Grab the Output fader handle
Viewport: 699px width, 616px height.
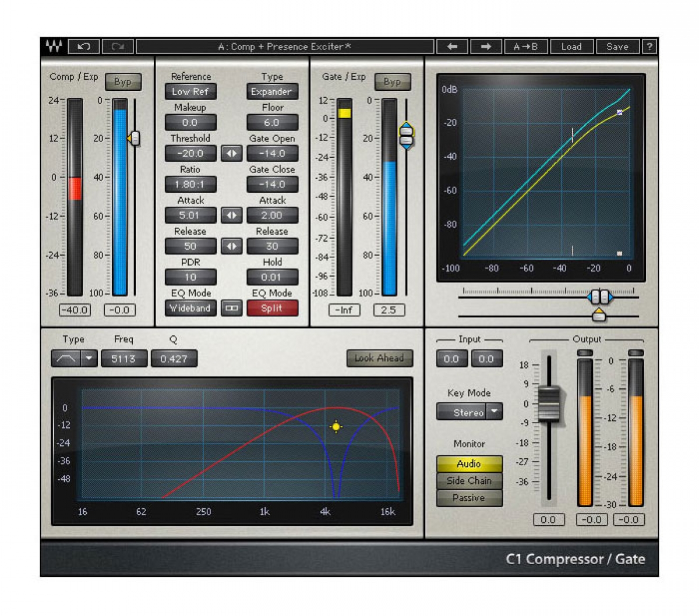click(x=549, y=403)
